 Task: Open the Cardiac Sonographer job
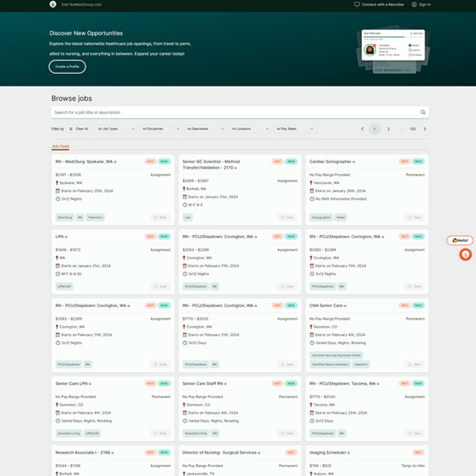332,162
